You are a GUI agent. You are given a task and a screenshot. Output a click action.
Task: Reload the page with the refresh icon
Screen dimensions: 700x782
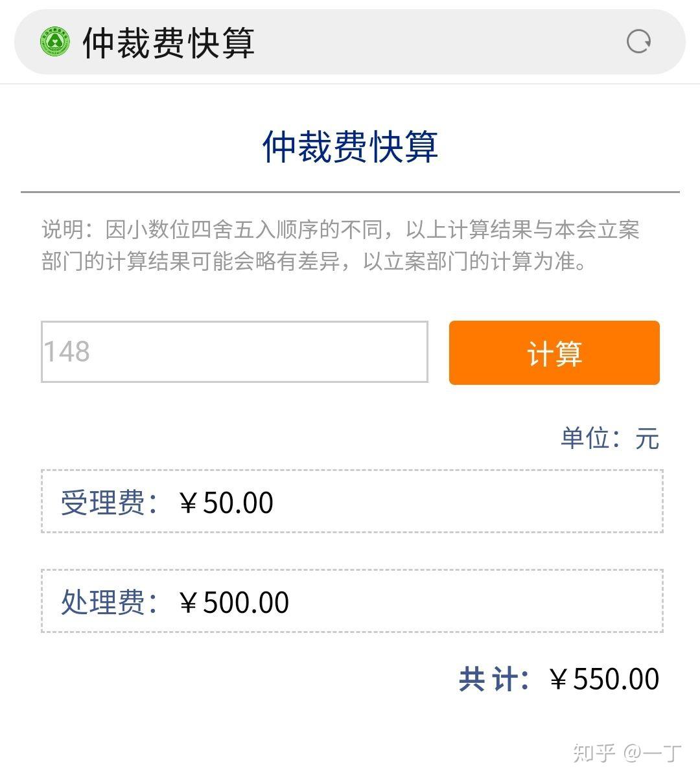pyautogui.click(x=638, y=42)
